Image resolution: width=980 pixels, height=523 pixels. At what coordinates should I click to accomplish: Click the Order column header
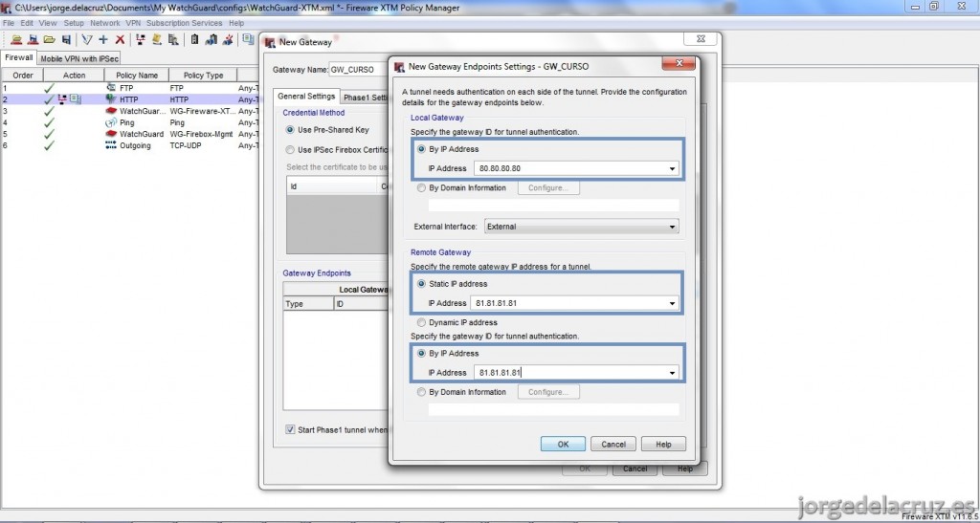click(x=23, y=75)
